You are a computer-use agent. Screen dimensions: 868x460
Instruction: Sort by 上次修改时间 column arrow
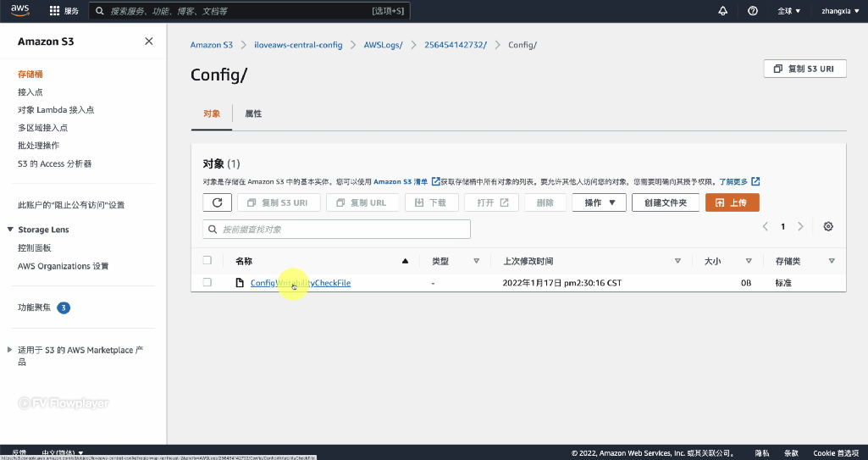coord(677,261)
